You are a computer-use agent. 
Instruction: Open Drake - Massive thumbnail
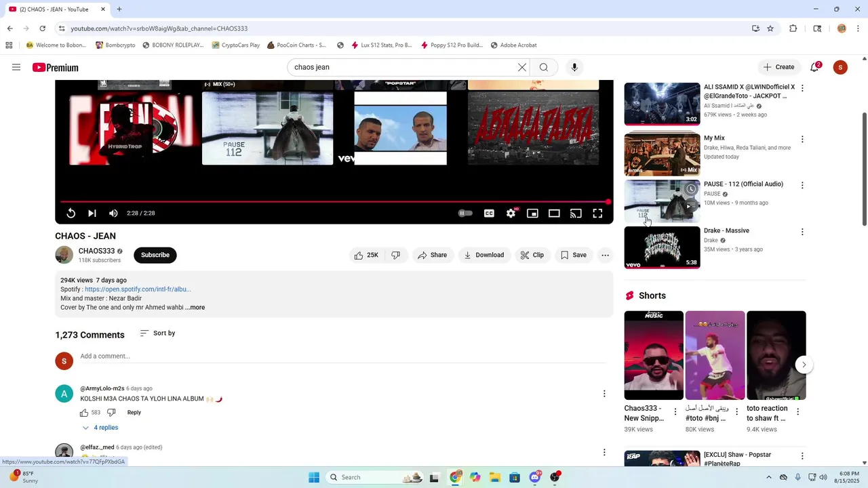[x=662, y=247]
